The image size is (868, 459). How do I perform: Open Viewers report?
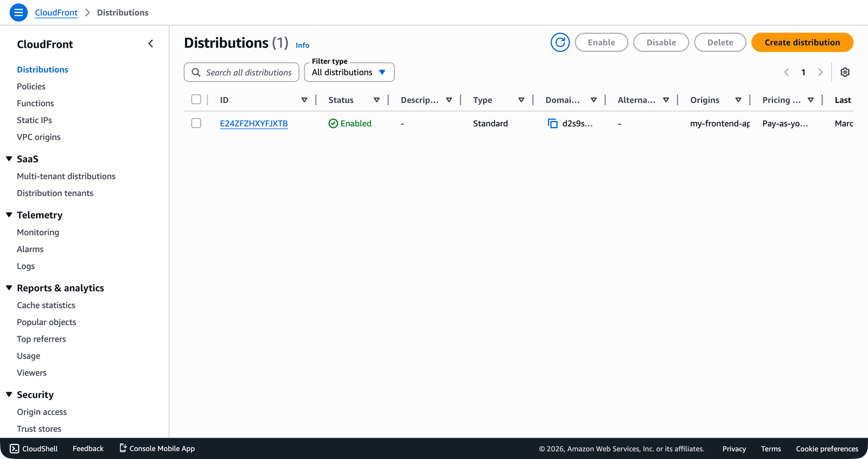(x=31, y=373)
